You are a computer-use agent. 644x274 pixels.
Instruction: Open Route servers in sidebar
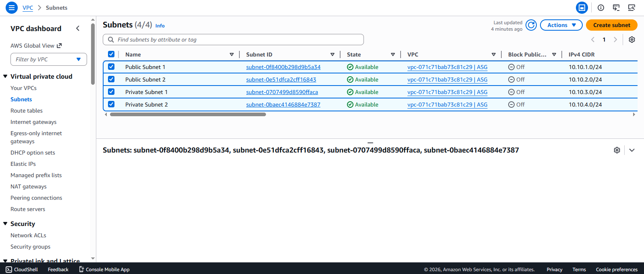[28, 209]
